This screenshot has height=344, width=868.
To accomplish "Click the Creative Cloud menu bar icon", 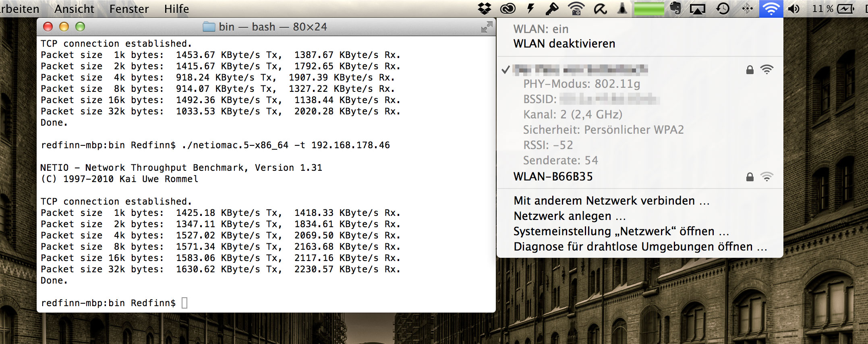I will 508,8.
